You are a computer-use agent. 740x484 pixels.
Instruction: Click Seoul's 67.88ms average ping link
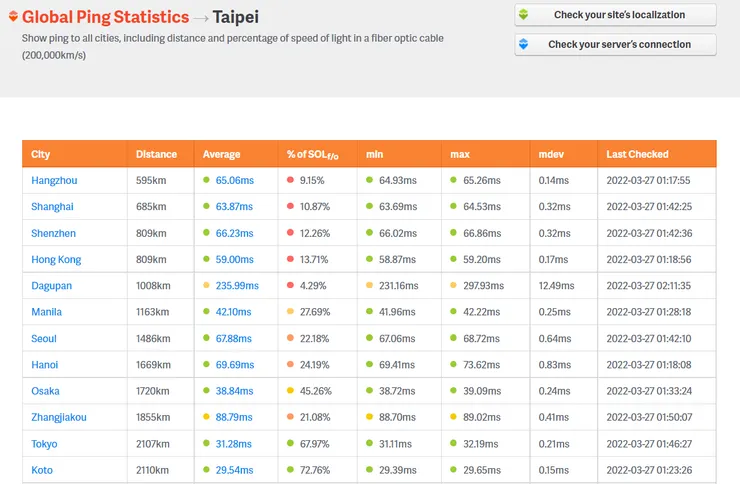click(x=234, y=338)
